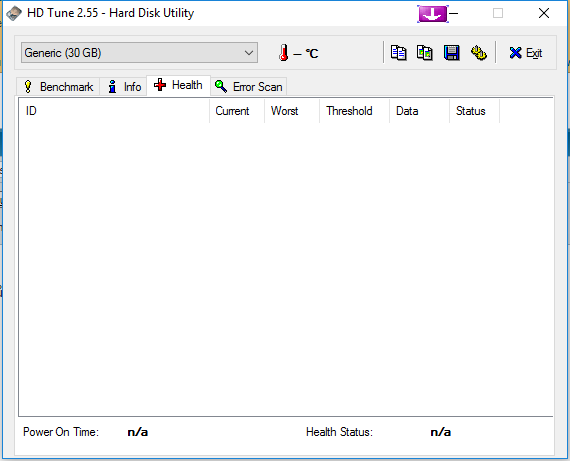
Task: Open the Info tab
Action: 124,87
